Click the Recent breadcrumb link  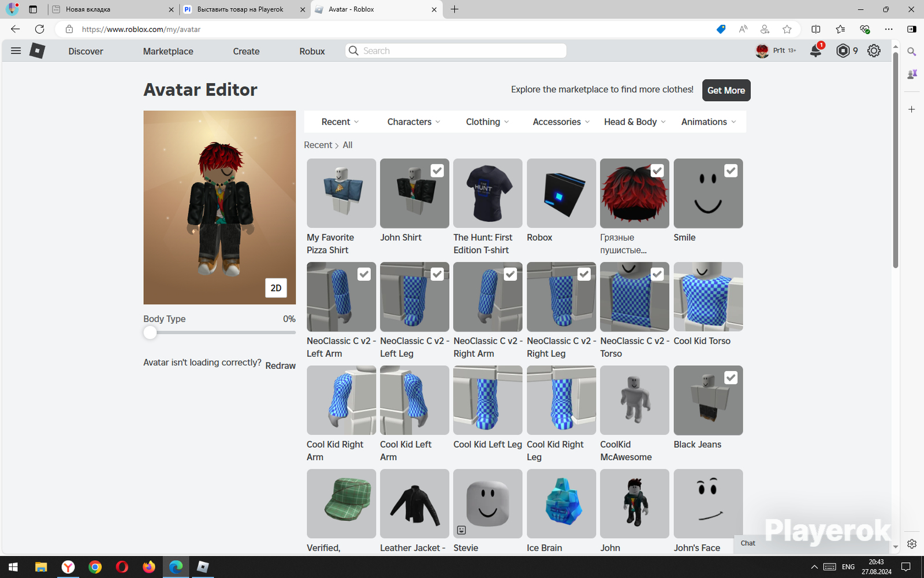[x=318, y=145]
